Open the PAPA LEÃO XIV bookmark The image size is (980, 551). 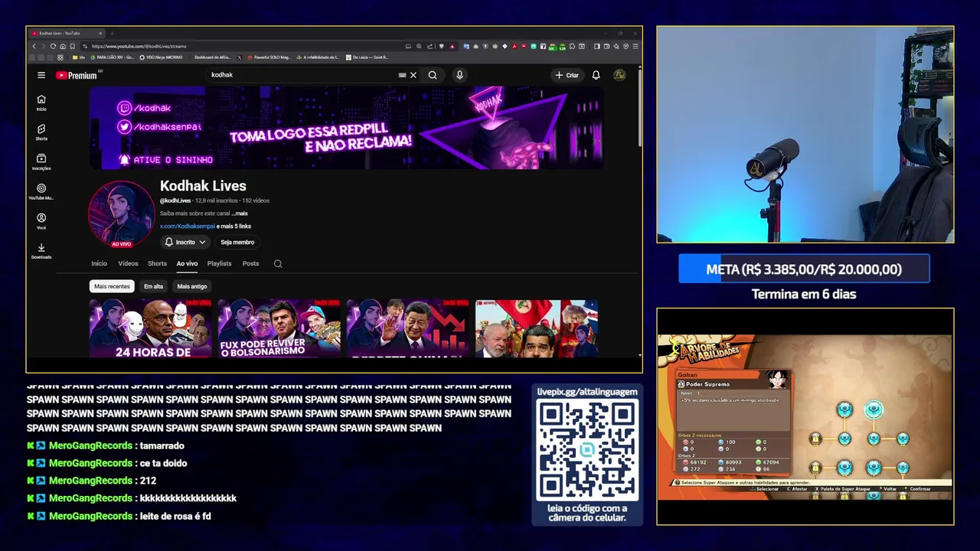tap(113, 57)
